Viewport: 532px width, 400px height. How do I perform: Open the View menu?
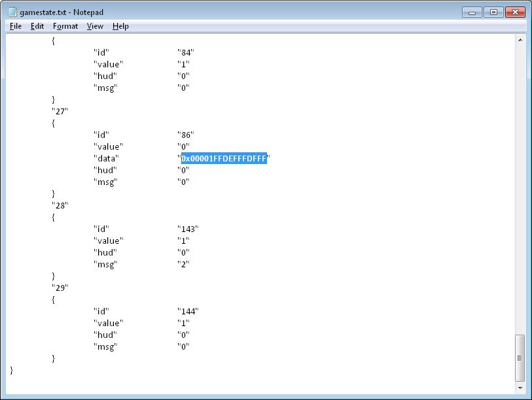coord(95,26)
